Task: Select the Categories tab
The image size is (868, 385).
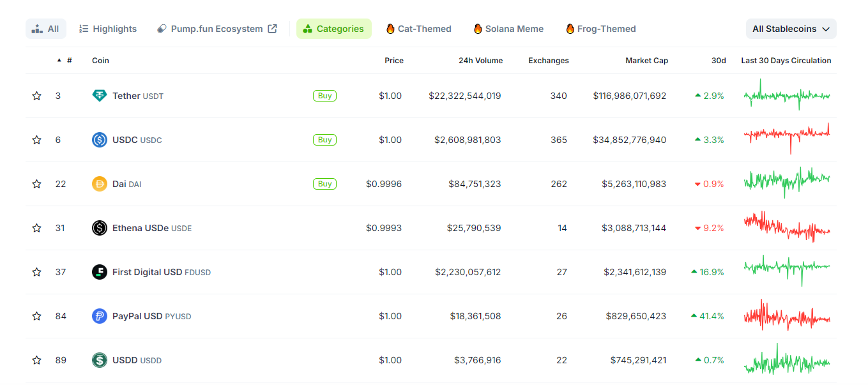Action: point(334,29)
